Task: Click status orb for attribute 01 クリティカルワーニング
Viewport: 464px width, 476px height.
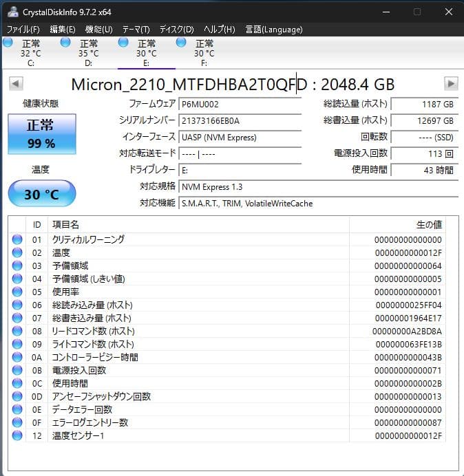Action: tap(17, 239)
